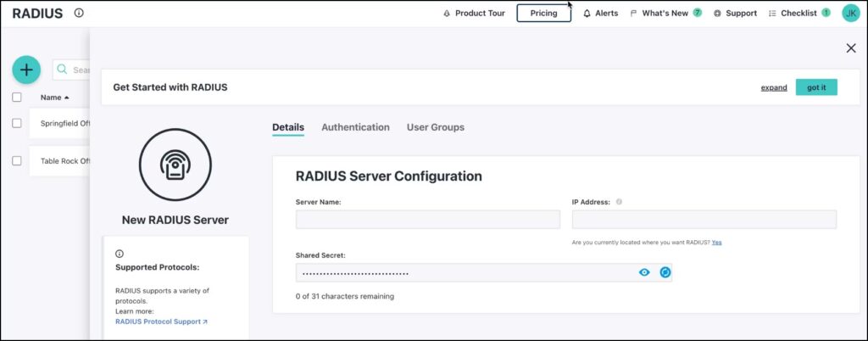Click the info icon next to RADIUS title

click(x=79, y=13)
